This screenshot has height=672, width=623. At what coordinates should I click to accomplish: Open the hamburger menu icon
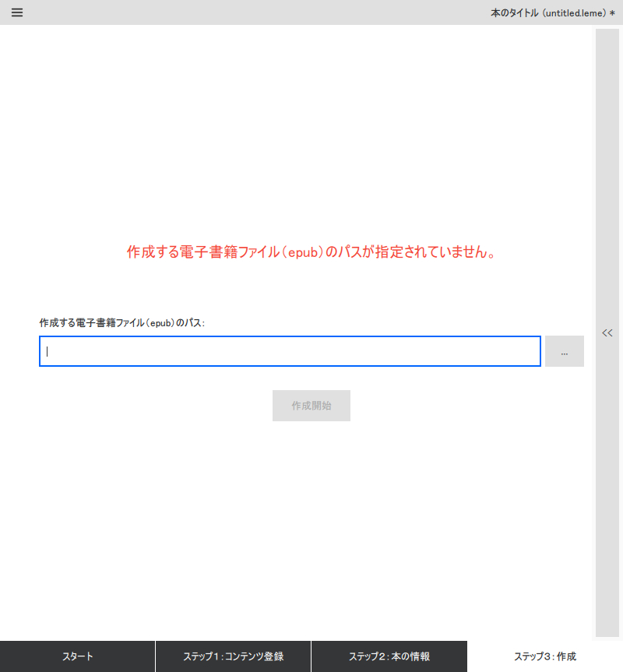coord(17,12)
